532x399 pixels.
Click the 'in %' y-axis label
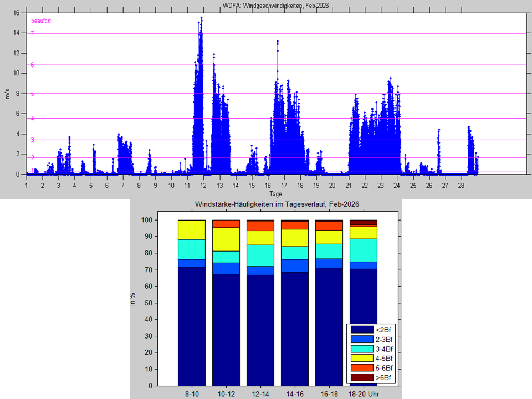tap(133, 299)
